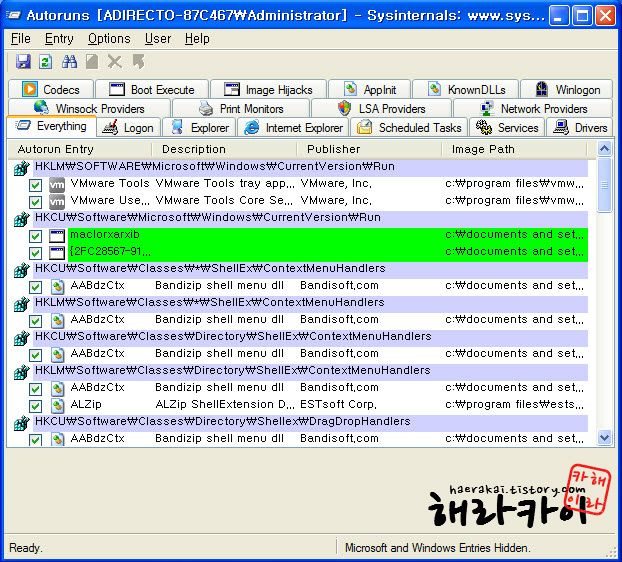Image resolution: width=622 pixels, height=562 pixels.
Task: Switch to the AppInit tab
Action: click(370, 89)
